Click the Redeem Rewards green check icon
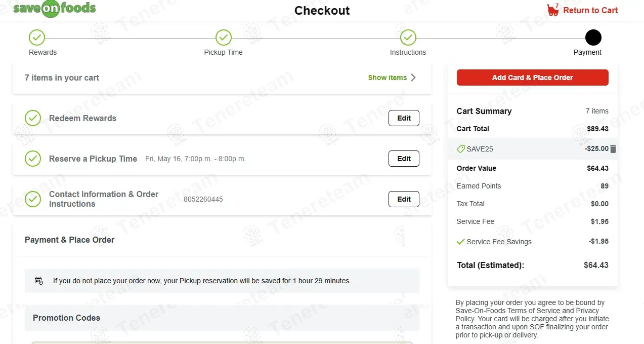The height and width of the screenshot is (344, 644). pos(33,118)
